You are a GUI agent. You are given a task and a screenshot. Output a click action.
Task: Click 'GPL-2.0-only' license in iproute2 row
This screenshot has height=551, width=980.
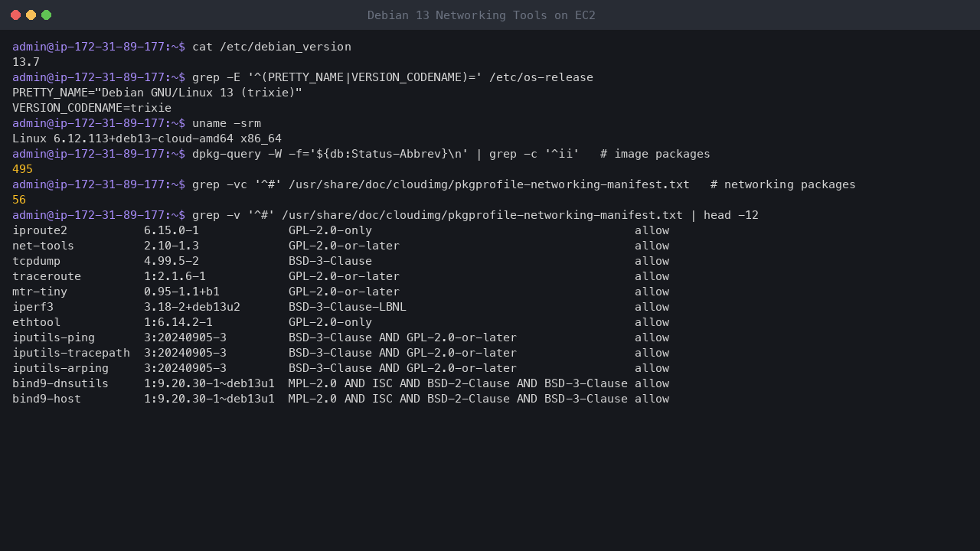tap(330, 230)
